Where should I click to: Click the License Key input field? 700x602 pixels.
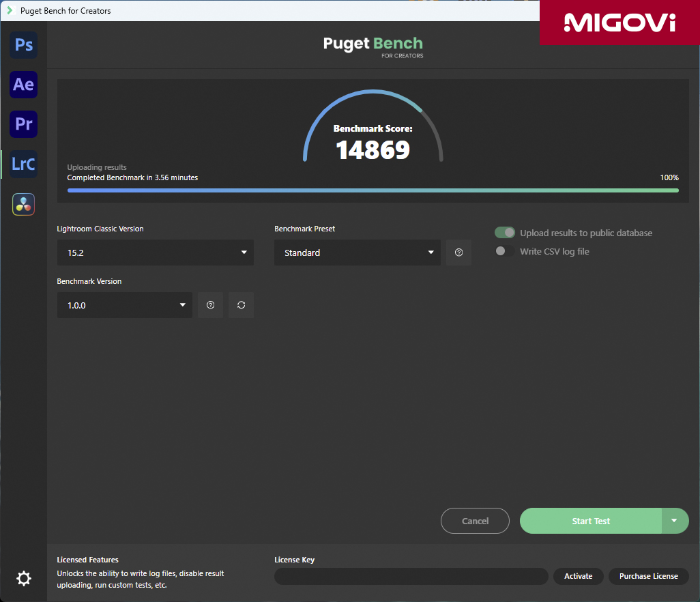tap(411, 576)
